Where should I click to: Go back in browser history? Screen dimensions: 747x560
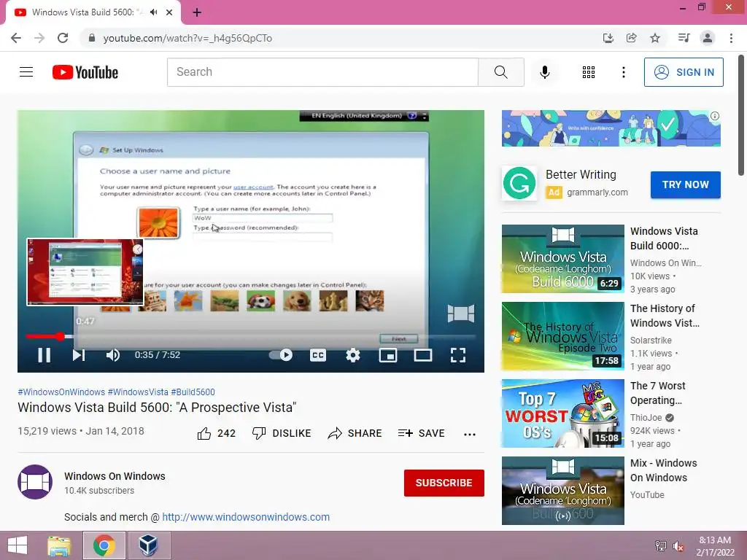pos(16,38)
